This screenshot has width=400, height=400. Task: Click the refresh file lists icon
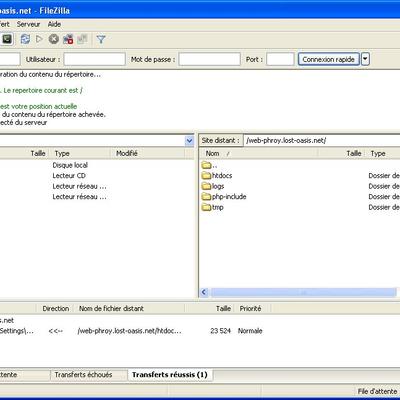point(25,39)
